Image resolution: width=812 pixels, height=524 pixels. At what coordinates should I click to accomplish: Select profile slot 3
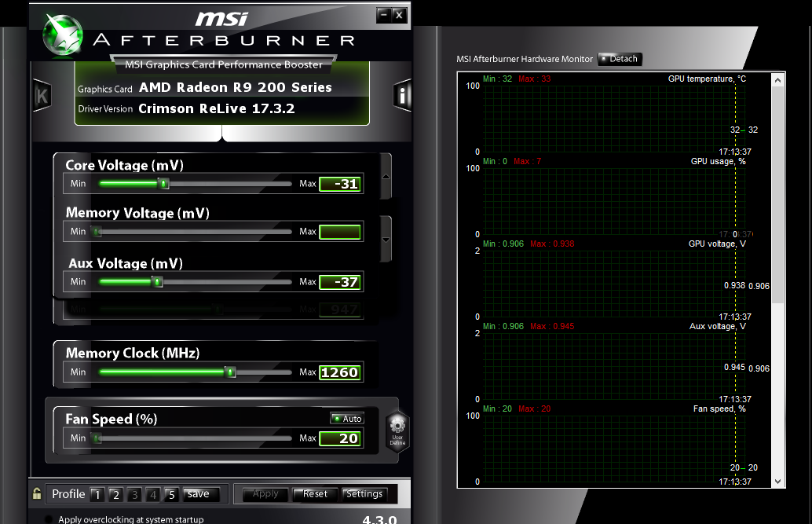tap(134, 494)
